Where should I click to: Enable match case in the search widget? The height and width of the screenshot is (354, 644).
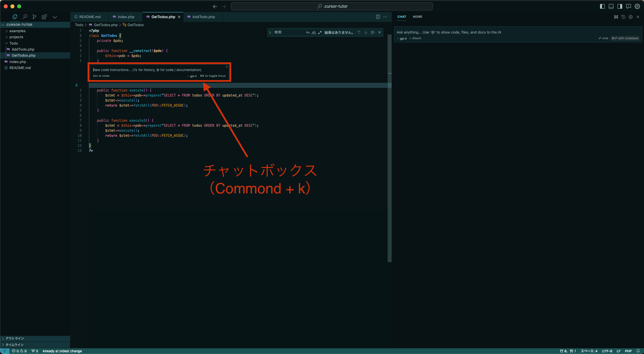click(308, 33)
